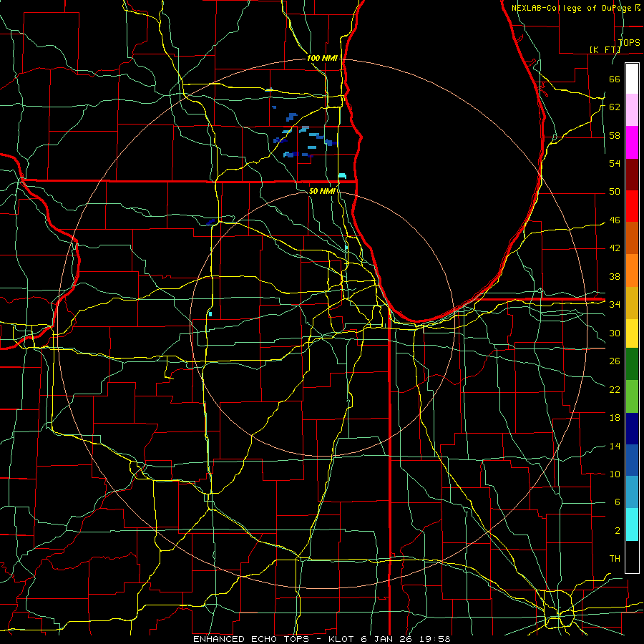Screen dimensions: 644x644
Task: Click the 14 value on the legend scale
Action: click(x=615, y=446)
